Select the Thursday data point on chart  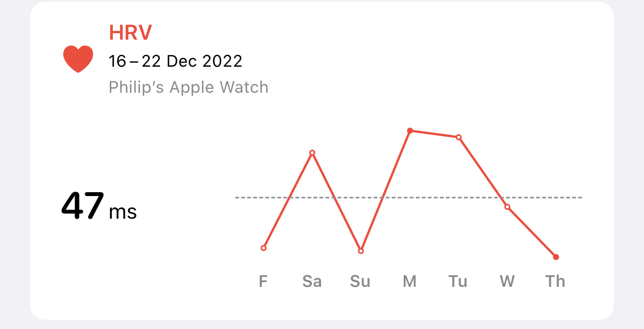pos(556,257)
